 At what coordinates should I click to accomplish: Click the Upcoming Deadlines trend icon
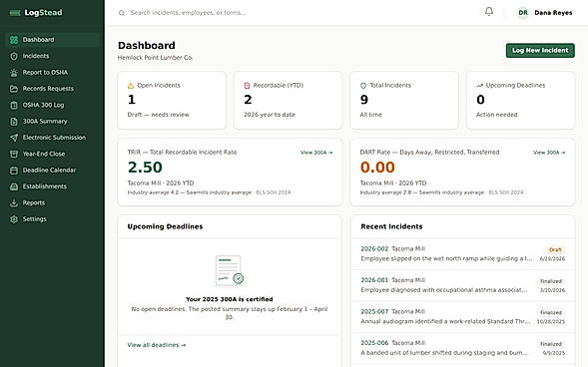pyautogui.click(x=479, y=86)
